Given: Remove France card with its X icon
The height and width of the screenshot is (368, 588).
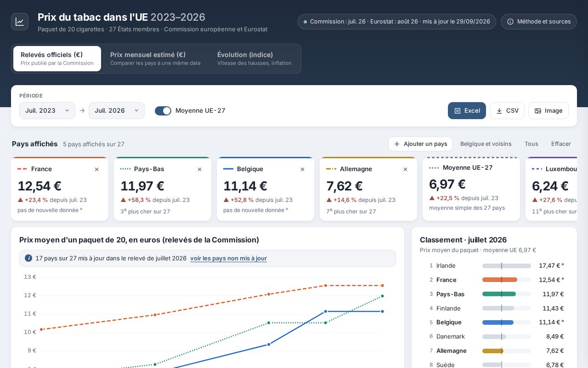Looking at the screenshot, I should click(96, 169).
